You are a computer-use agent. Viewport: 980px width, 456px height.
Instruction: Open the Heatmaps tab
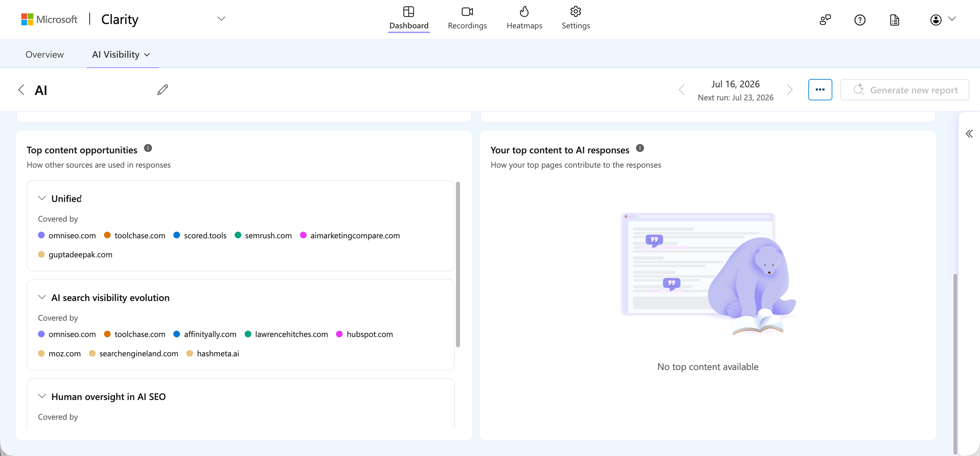point(524,18)
